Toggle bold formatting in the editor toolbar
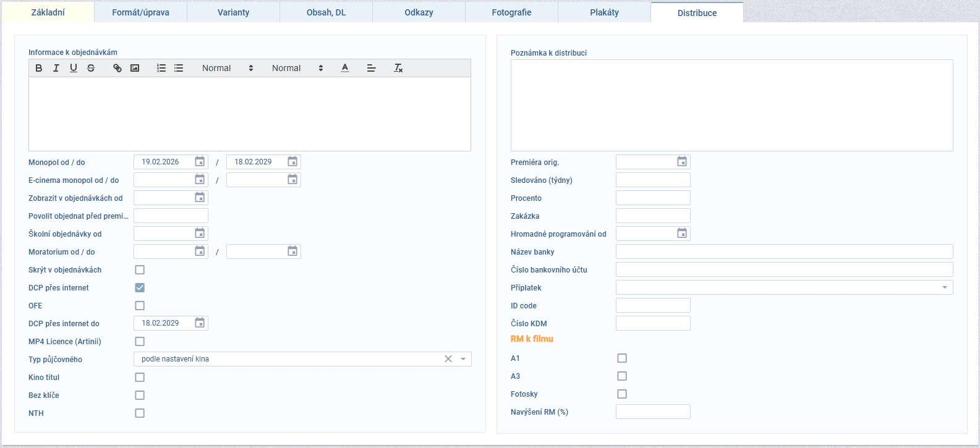Image resolution: width=980 pixels, height=448 pixels. (x=39, y=68)
